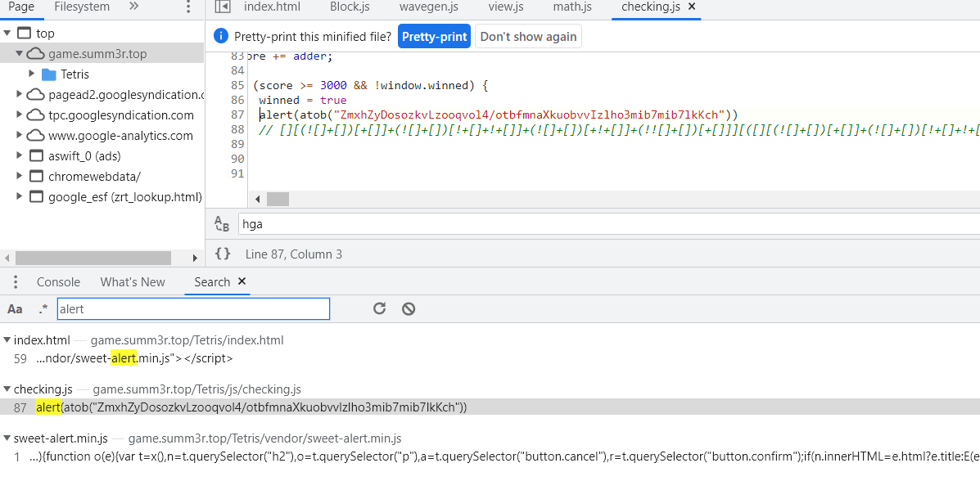Open the more tabs chevron beside Filesystem

(133, 7)
